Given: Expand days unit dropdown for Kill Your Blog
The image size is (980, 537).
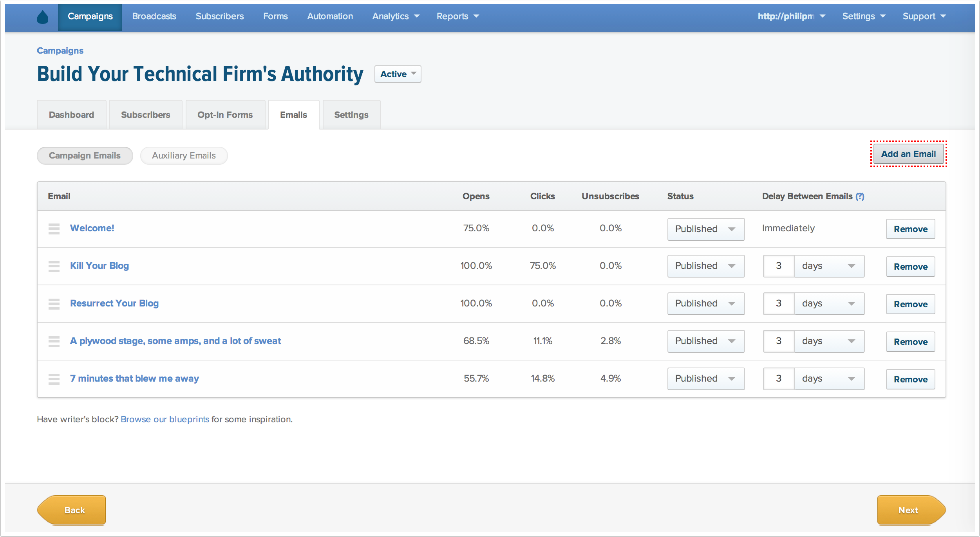Looking at the screenshot, I should tap(829, 266).
